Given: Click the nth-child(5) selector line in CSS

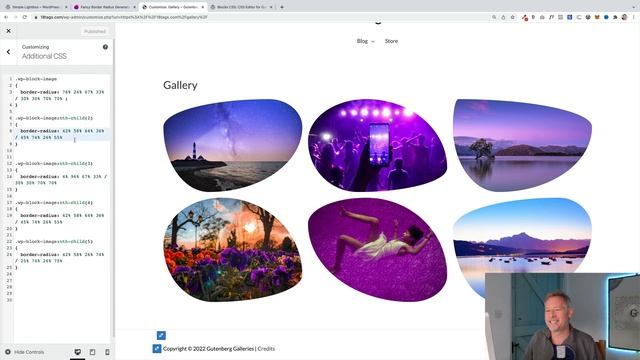Looking at the screenshot, I should (x=54, y=241).
